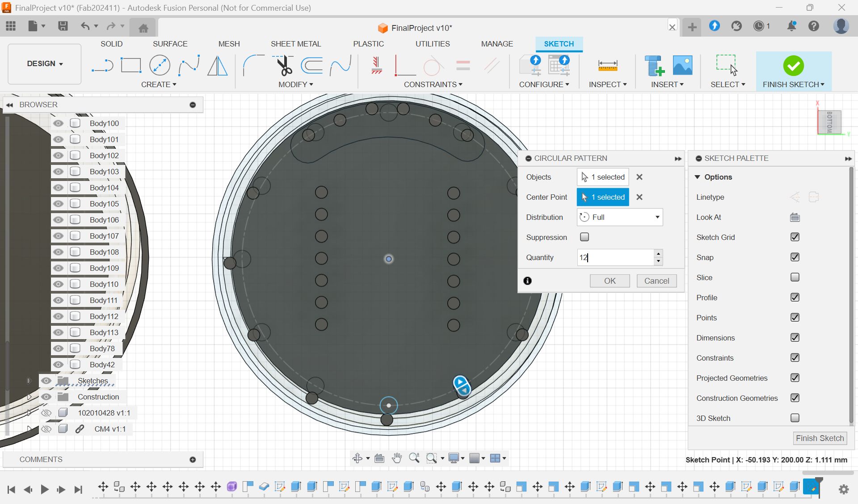Viewport: 858px width, 504px height.
Task: Enable the Slice checkbox
Action: [x=795, y=277]
